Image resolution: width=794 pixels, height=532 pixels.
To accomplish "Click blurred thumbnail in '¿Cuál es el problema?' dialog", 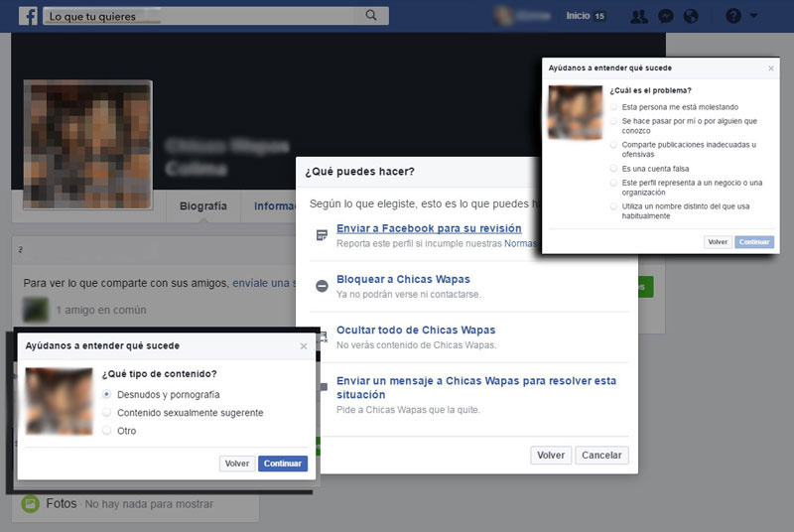I will 576,112.
